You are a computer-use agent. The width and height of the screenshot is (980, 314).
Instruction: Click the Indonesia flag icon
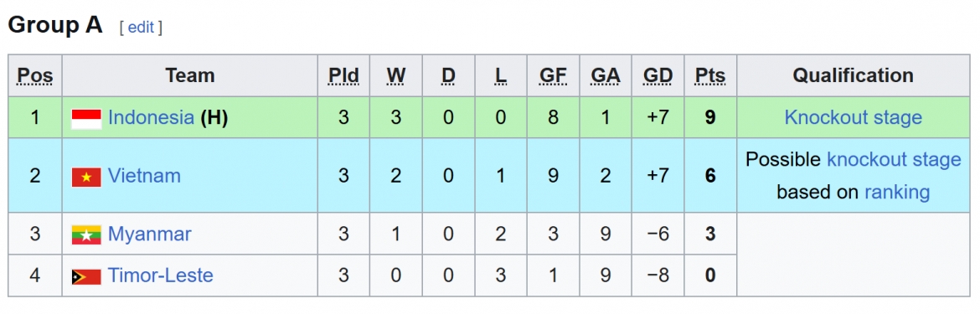point(86,119)
